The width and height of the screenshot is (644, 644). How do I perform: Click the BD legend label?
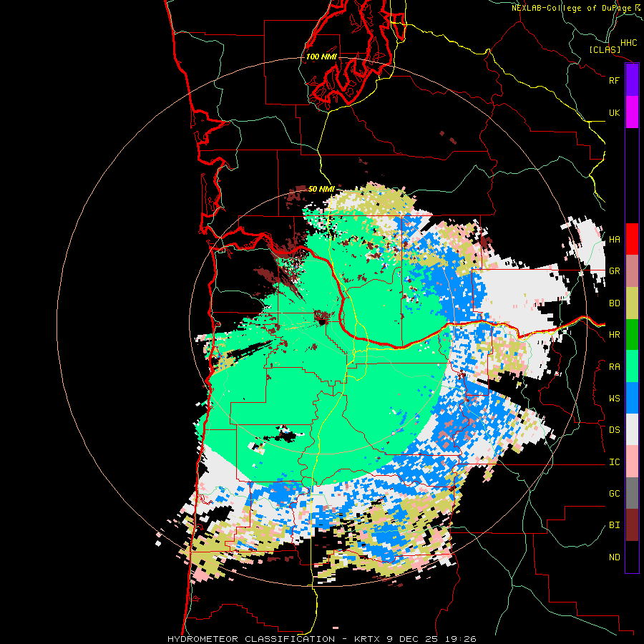pos(614,303)
